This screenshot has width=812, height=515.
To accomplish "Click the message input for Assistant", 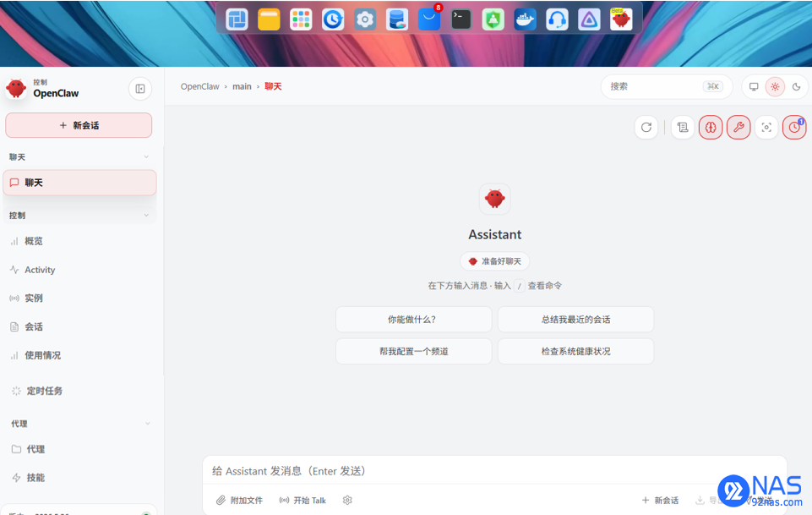I will click(x=494, y=471).
